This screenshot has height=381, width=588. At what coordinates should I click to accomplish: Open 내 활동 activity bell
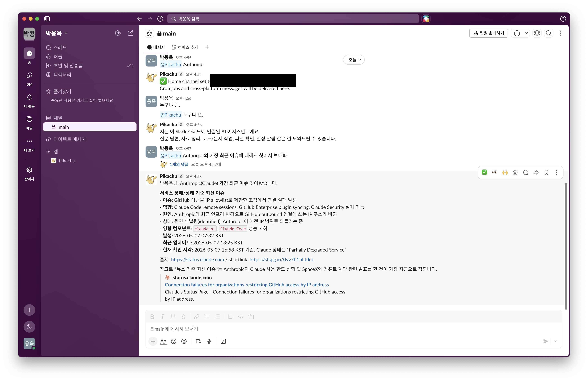pyautogui.click(x=29, y=101)
